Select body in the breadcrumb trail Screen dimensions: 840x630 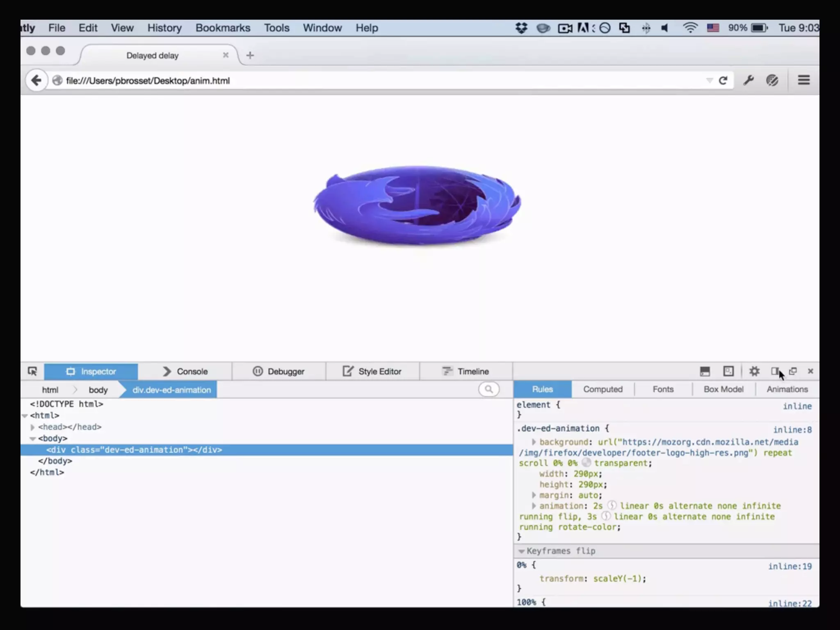click(98, 390)
